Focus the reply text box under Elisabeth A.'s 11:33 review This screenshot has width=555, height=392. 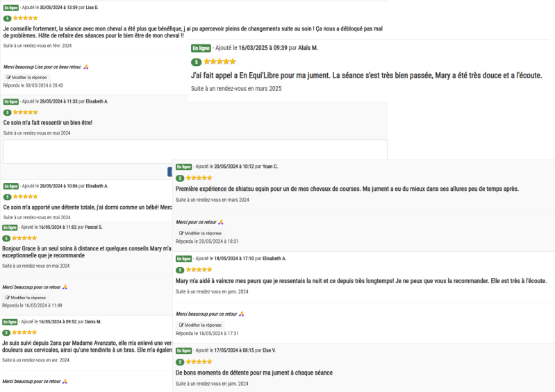195,151
